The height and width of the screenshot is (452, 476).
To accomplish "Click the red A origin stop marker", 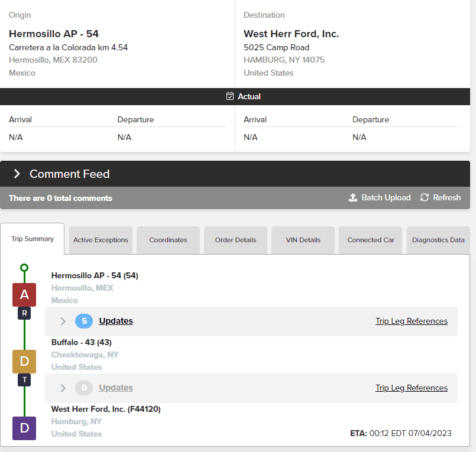I will coord(24,295).
